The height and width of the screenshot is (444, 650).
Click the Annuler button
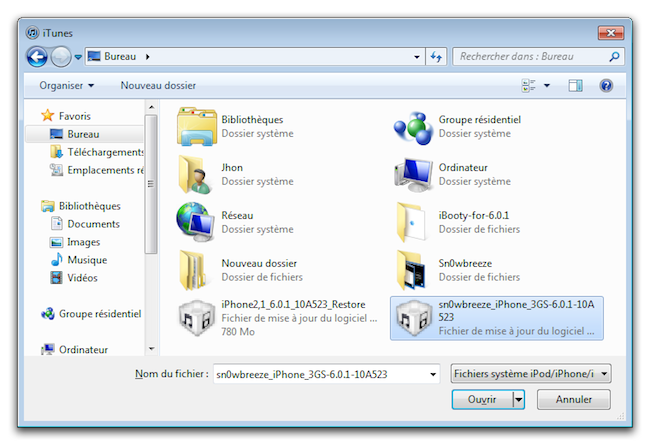click(x=574, y=400)
